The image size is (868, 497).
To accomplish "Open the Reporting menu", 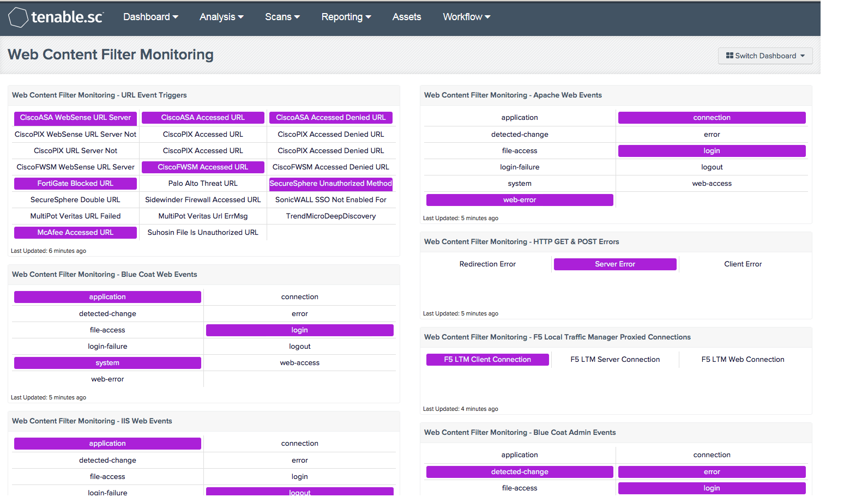I will click(x=346, y=17).
